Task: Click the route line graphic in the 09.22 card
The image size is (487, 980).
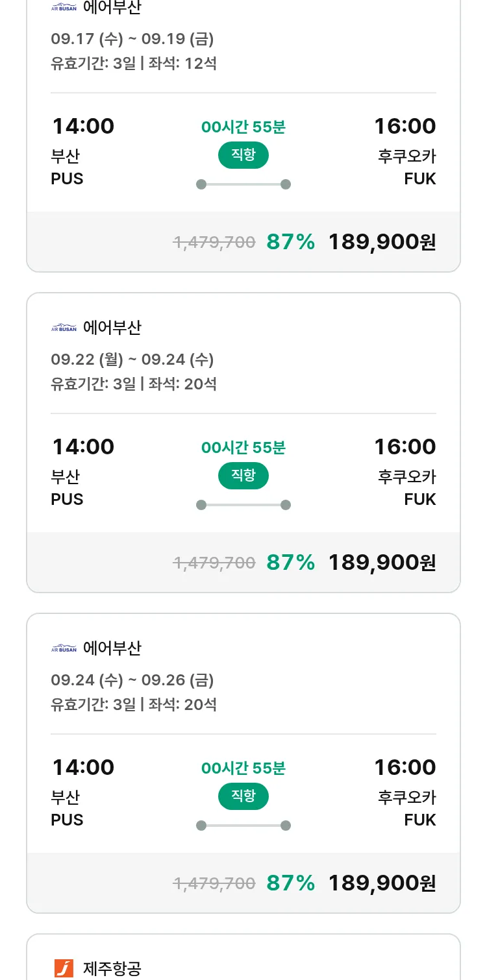Action: tap(243, 505)
